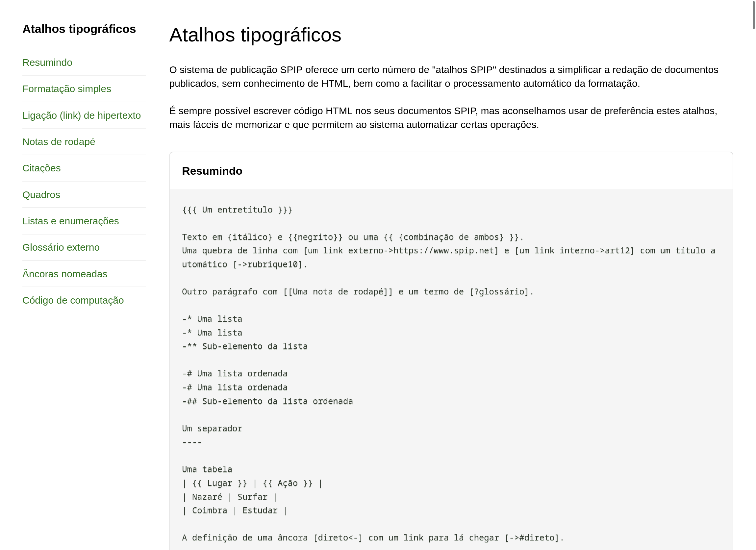
Task: Open Código de computação link
Action: [73, 300]
